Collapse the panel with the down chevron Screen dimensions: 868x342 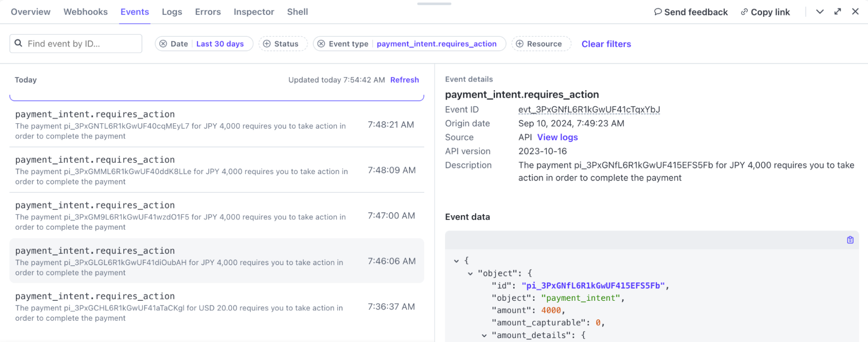click(819, 12)
